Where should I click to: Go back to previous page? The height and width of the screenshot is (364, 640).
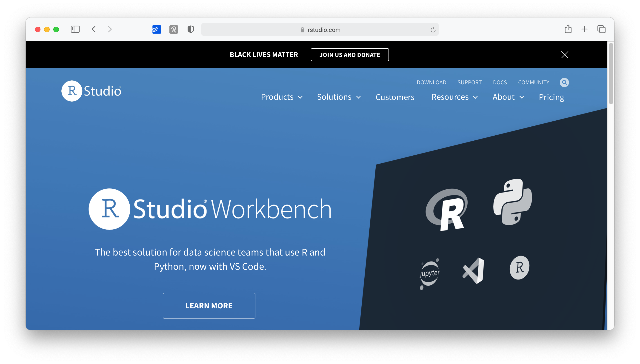pos(94,29)
